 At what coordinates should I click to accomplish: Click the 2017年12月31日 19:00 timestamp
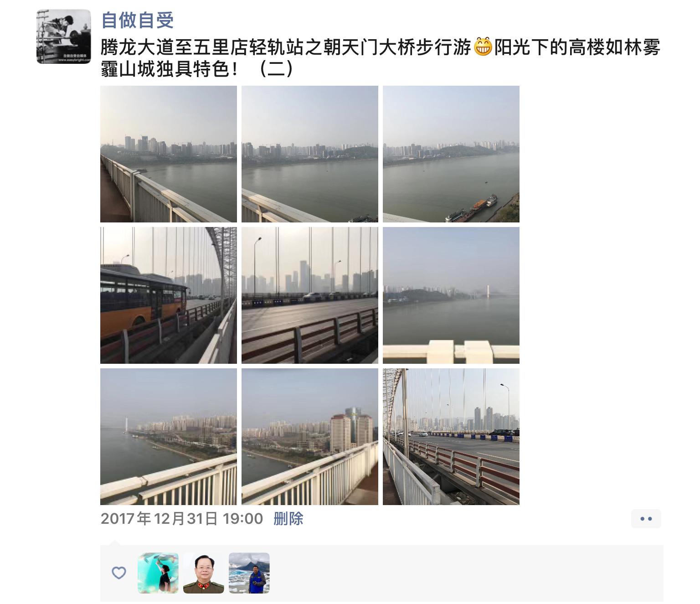[x=182, y=519]
